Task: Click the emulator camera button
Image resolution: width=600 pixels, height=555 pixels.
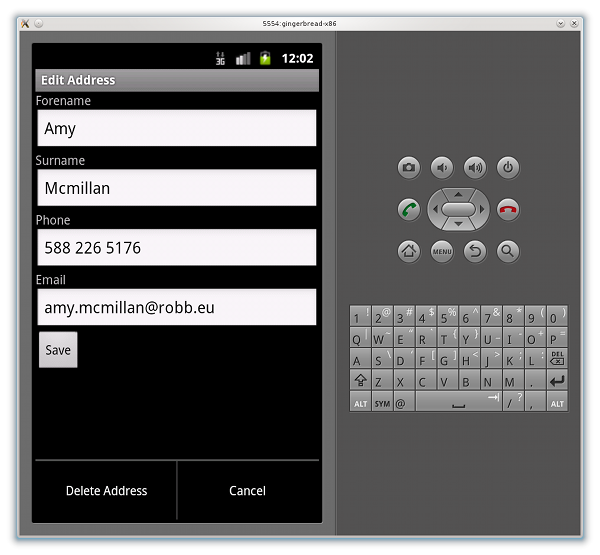Action: [409, 167]
